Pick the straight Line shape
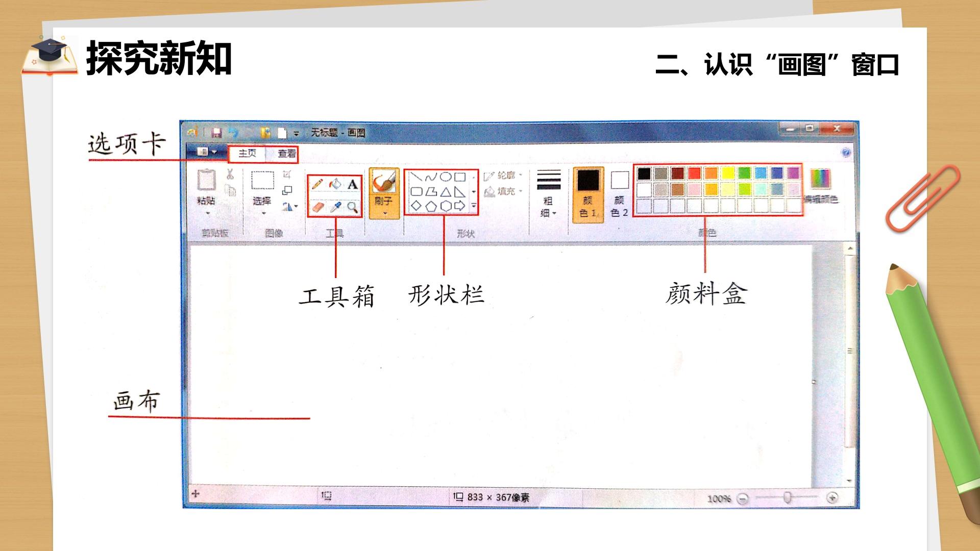This screenshot has height=551, width=980. pyautogui.click(x=416, y=177)
